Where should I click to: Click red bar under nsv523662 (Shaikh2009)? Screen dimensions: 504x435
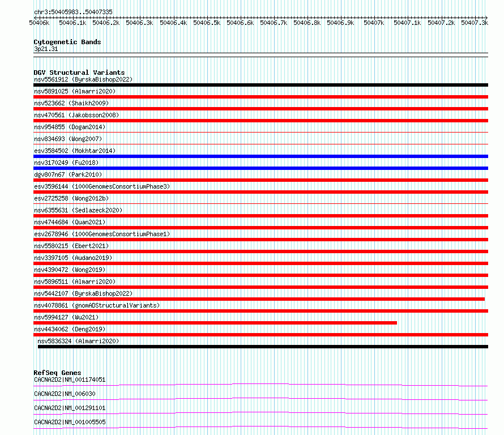[260, 109]
